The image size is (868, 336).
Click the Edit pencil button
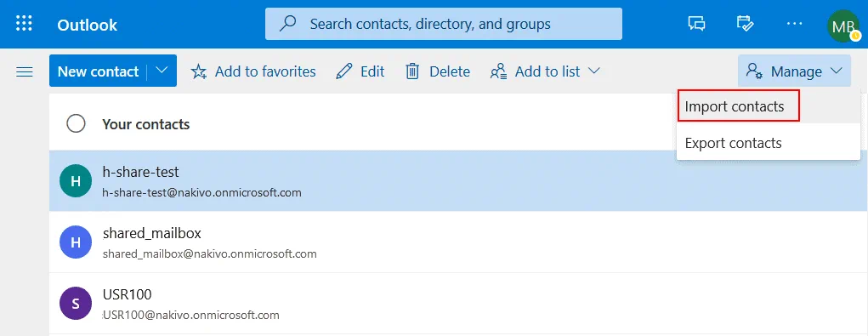360,71
